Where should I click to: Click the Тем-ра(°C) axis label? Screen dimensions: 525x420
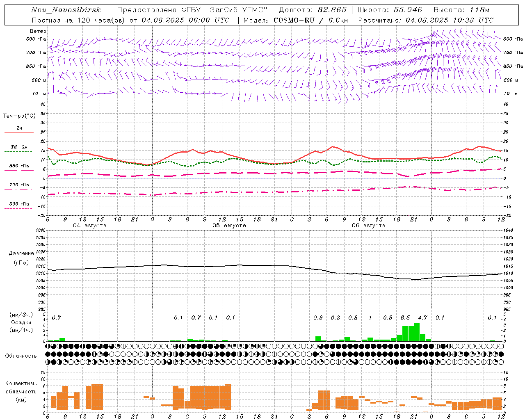(x=19, y=116)
